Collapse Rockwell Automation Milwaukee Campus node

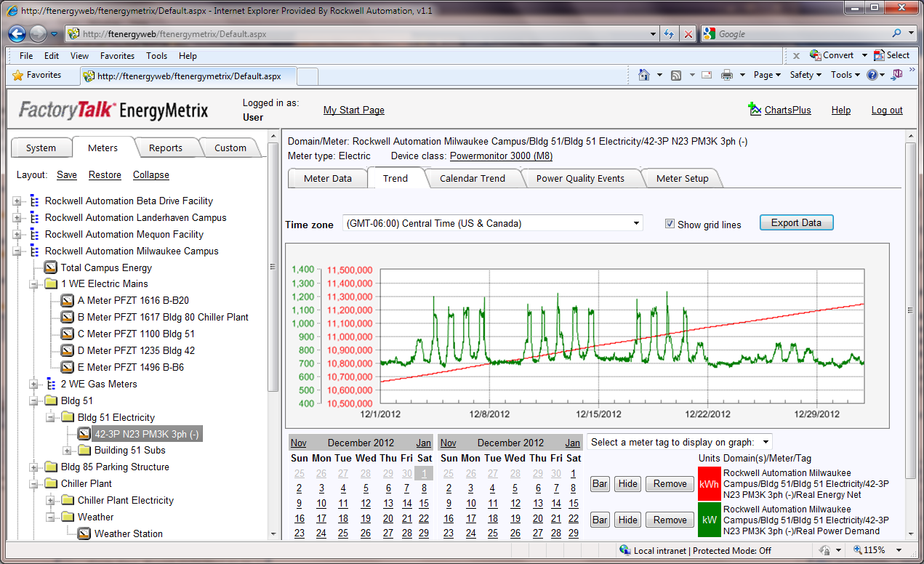17,251
